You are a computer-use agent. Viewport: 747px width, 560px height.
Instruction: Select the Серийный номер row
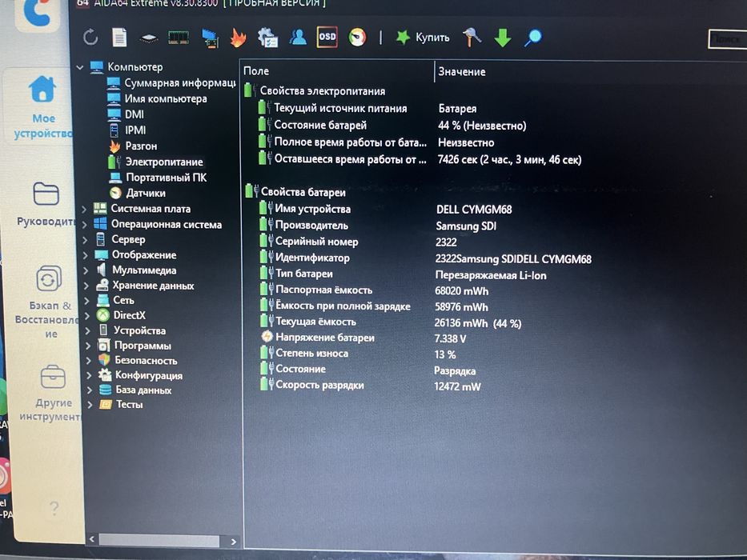[x=358, y=242]
